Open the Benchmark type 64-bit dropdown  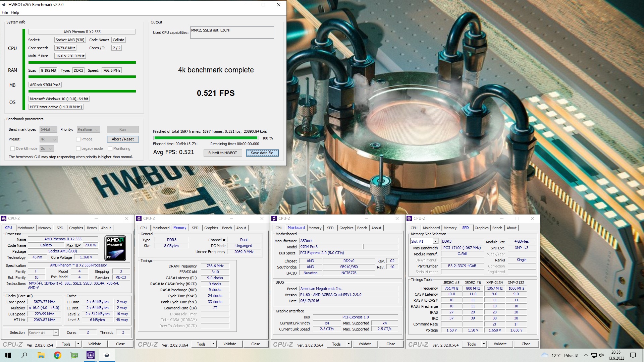[48, 130]
